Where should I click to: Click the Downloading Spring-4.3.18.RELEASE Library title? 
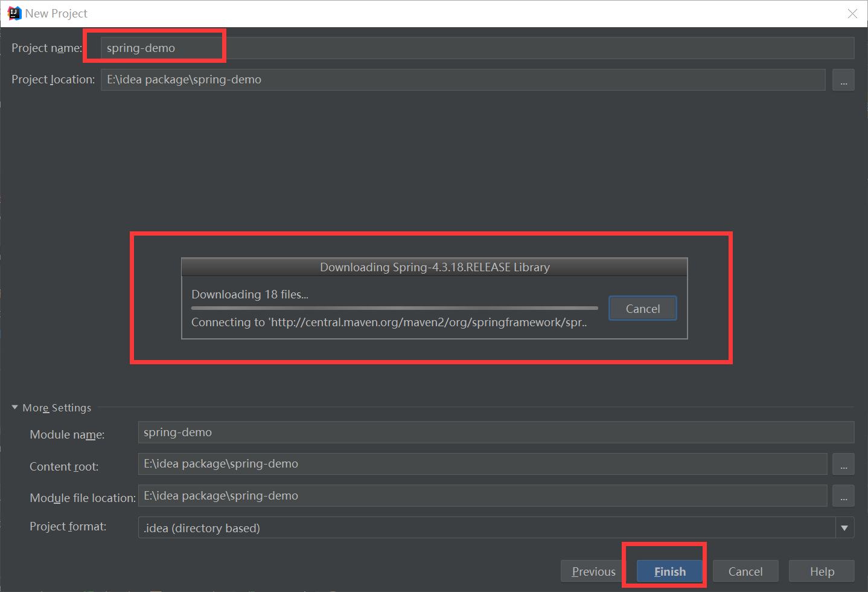click(435, 267)
